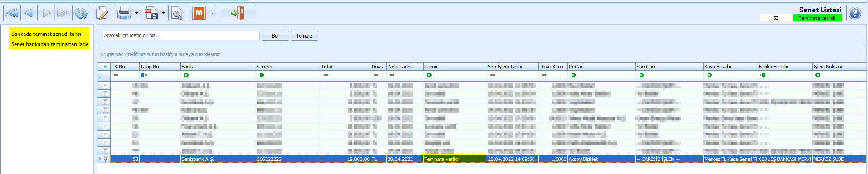The image size is (868, 174).
Task: Focus the Aramak için metin giriniz field
Action: pyautogui.click(x=181, y=35)
